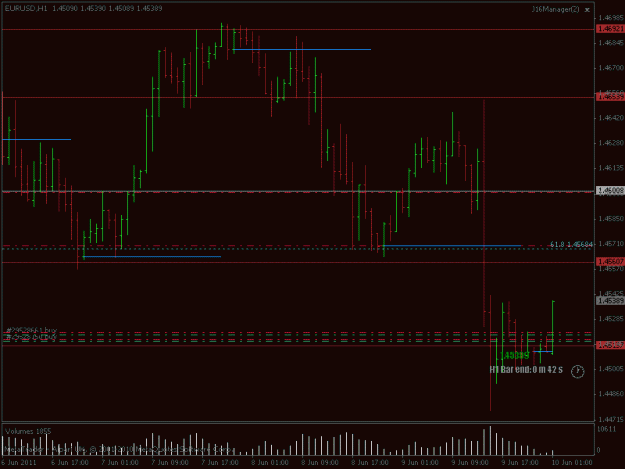
Task: Click the '61.8 1.45684' Fibonacci level label
Action: (571, 244)
